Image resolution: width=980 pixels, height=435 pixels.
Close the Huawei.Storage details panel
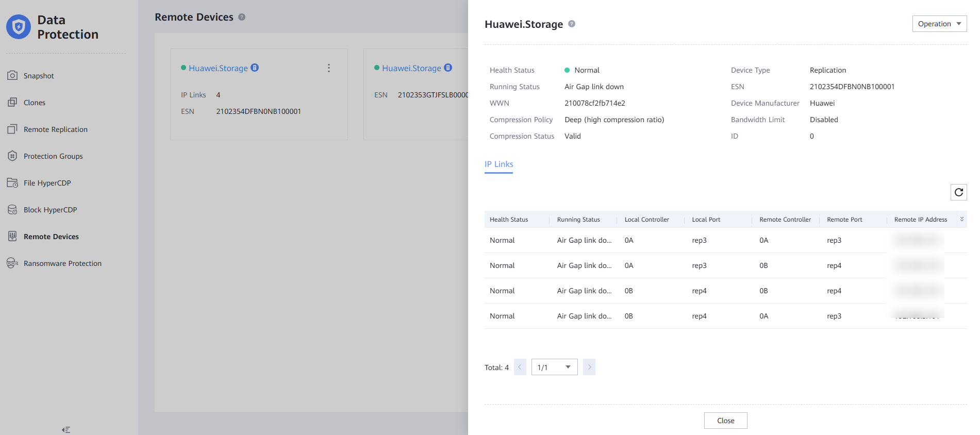click(725, 421)
